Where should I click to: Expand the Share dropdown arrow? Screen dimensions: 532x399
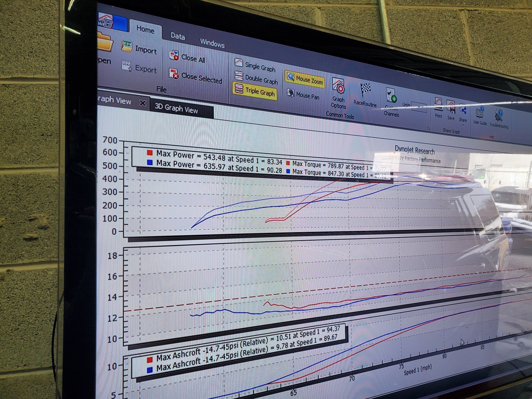pyautogui.click(x=463, y=125)
